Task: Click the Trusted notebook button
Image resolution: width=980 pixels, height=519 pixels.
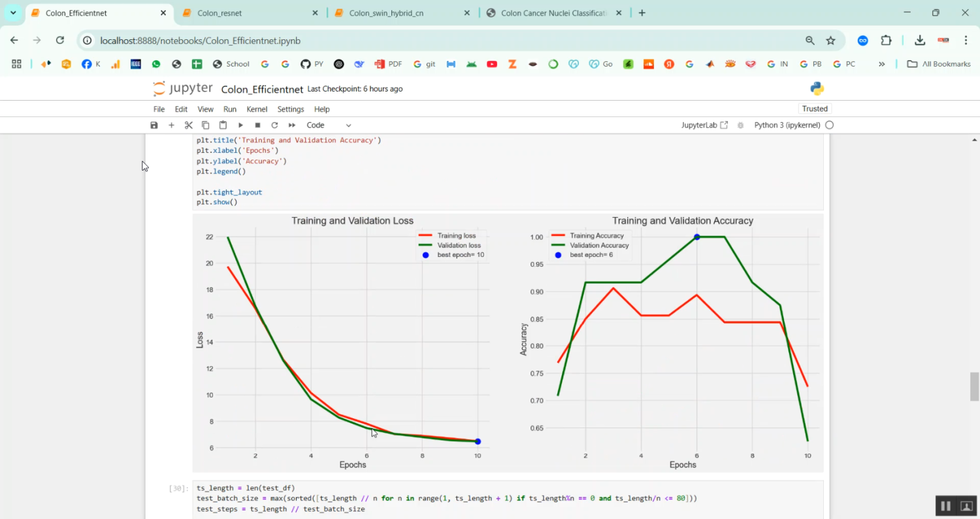Action: 814,109
